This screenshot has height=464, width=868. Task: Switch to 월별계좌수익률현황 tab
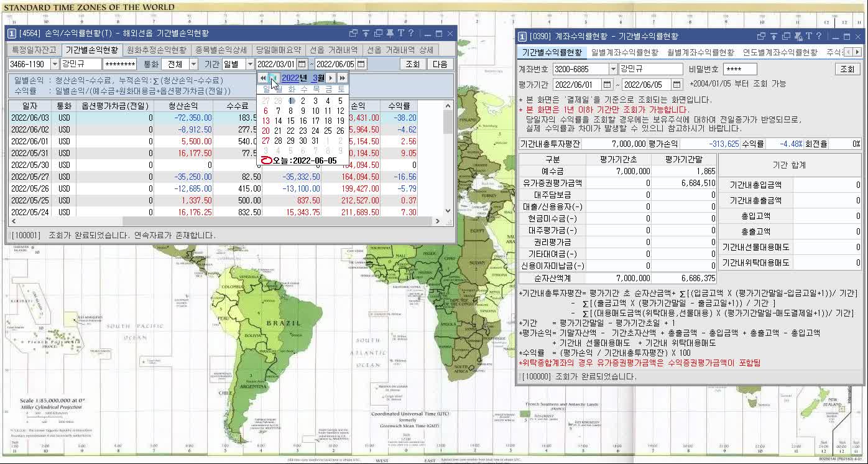coord(701,52)
